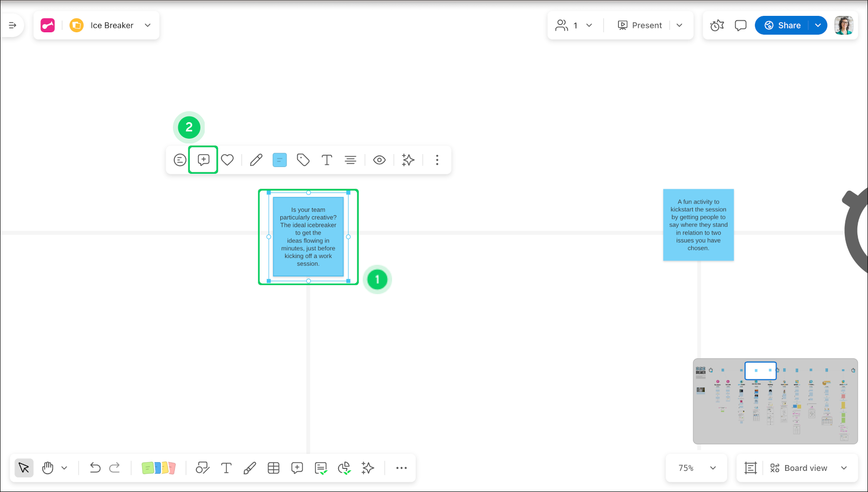Image resolution: width=868 pixels, height=492 pixels.
Task: Open the bottom toolbar more tools menu
Action: pos(401,468)
